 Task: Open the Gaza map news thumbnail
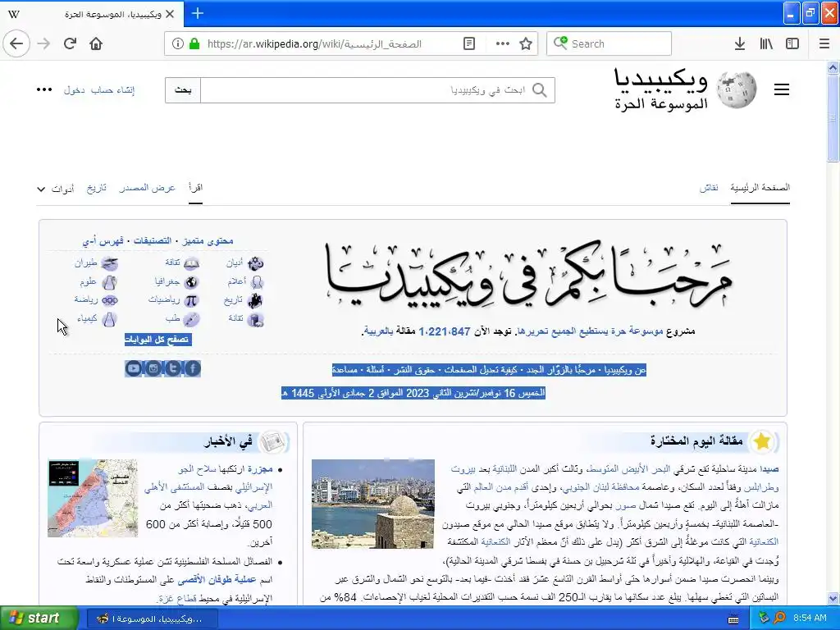pyautogui.click(x=93, y=498)
